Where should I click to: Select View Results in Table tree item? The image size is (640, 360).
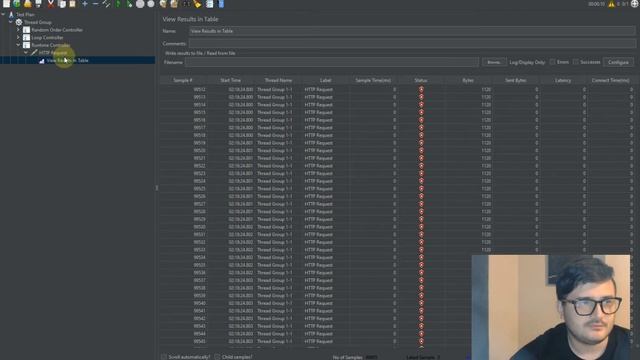pyautogui.click(x=67, y=60)
